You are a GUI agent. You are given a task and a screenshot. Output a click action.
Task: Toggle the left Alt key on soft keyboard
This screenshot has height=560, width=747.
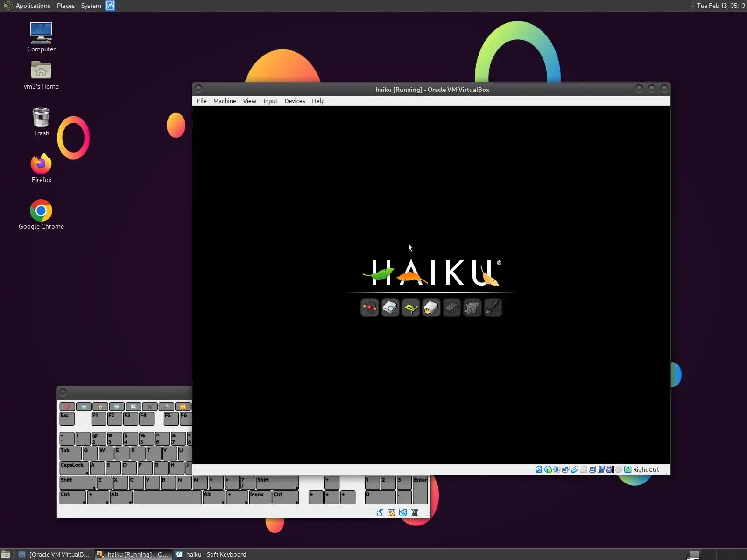point(121,497)
